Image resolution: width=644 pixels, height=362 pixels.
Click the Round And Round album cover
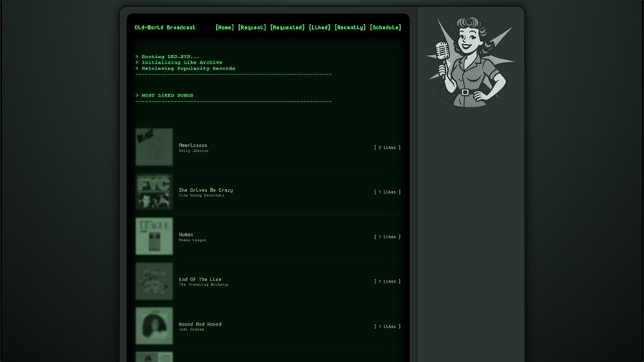(x=154, y=326)
